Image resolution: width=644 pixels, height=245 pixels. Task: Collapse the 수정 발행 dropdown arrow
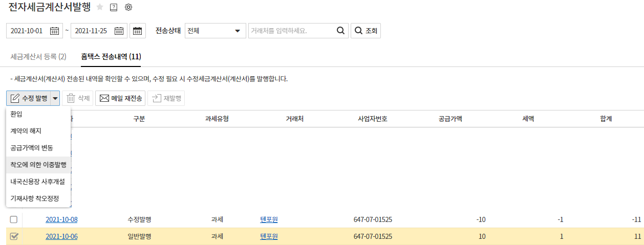click(x=55, y=98)
